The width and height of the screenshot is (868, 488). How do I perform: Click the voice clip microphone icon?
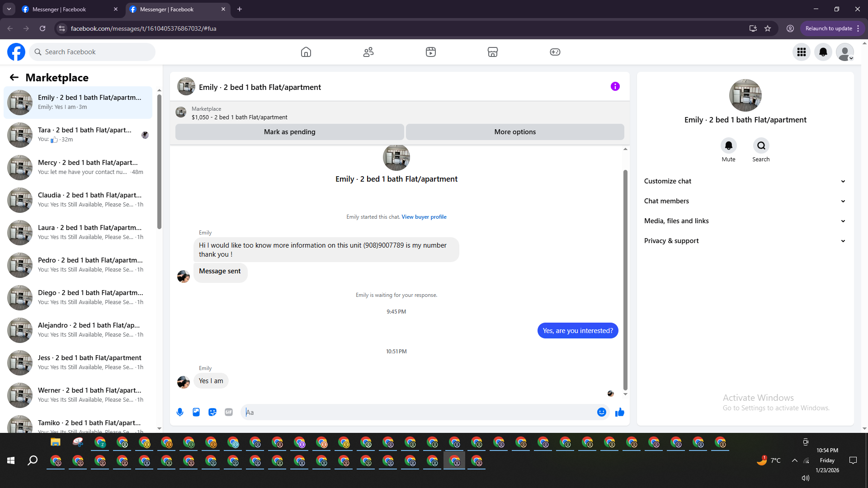point(180,412)
